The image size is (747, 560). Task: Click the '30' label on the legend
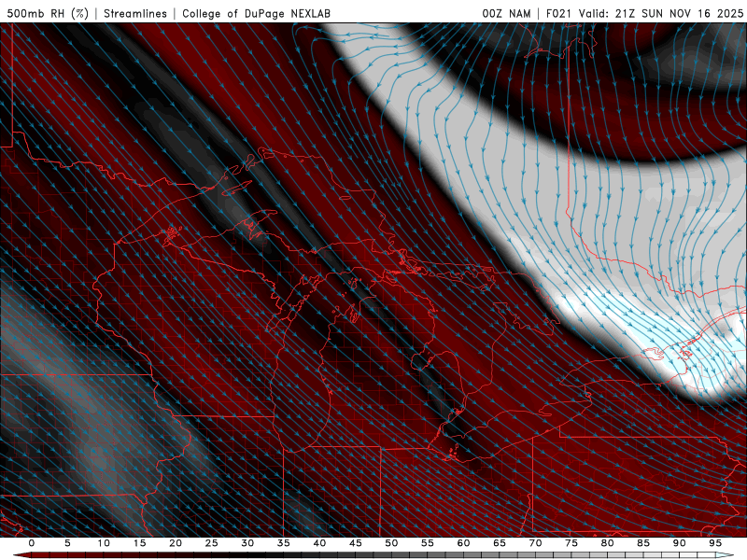(247, 543)
